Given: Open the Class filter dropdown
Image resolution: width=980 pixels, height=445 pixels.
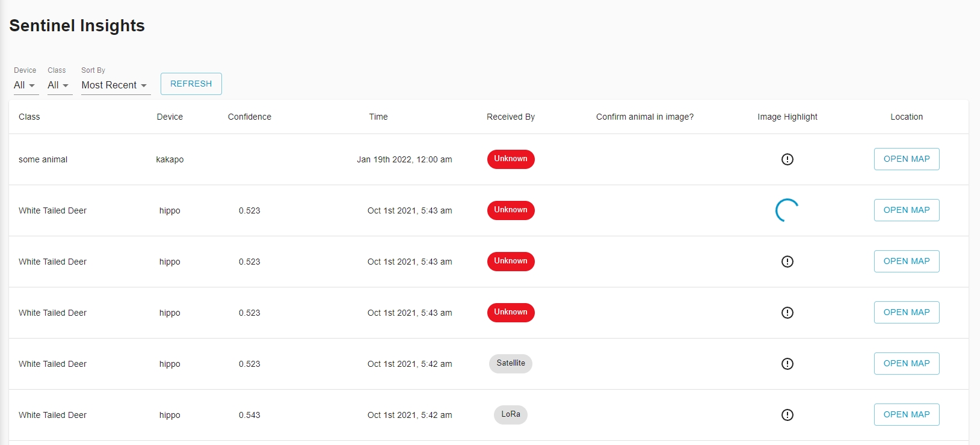Looking at the screenshot, I should pos(59,85).
